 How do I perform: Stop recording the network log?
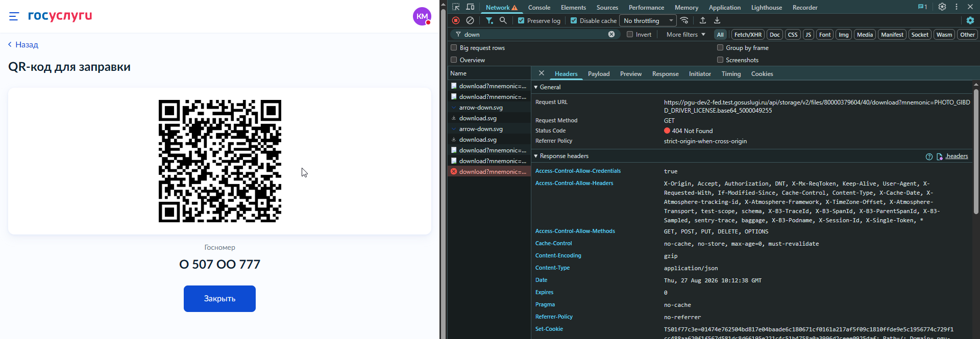coord(456,20)
